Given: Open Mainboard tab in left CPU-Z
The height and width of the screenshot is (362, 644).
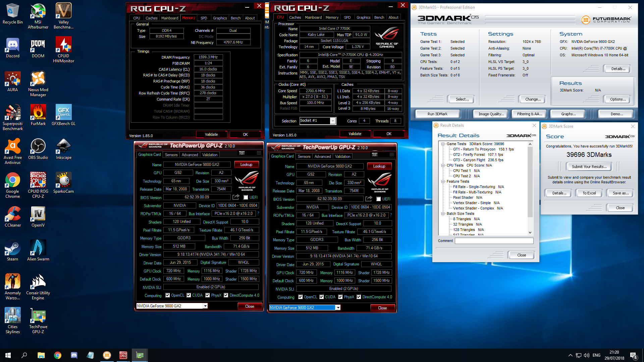Looking at the screenshot, I should point(170,18).
